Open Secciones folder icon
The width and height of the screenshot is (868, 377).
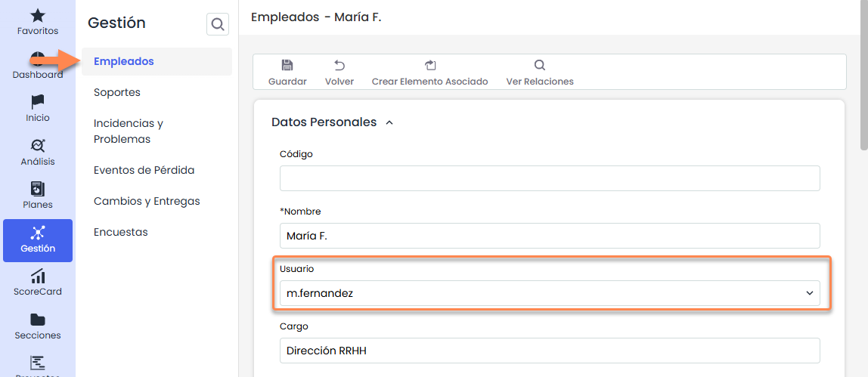[38, 320]
